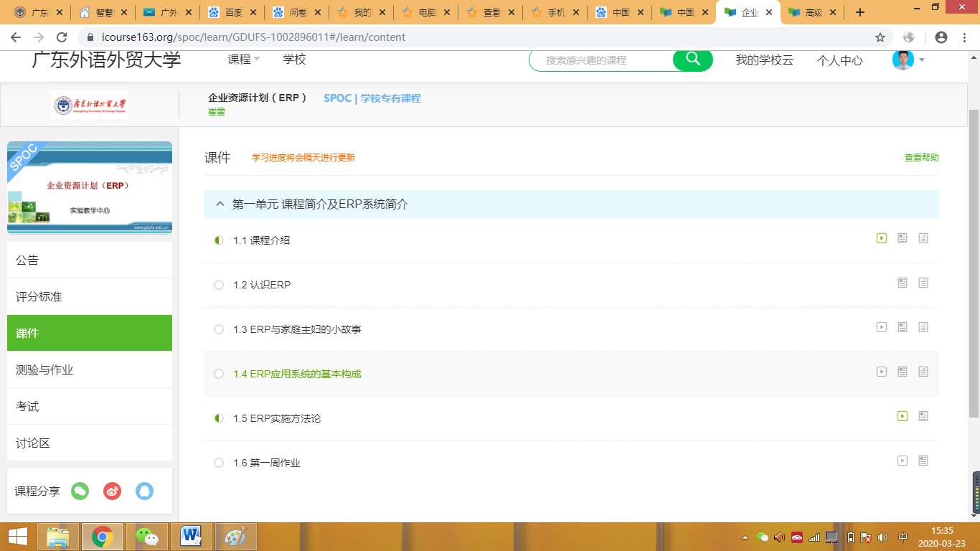The image size is (980, 551).
Task: Play the video for lesson 1.1 课程介绍
Action: pyautogui.click(x=882, y=238)
